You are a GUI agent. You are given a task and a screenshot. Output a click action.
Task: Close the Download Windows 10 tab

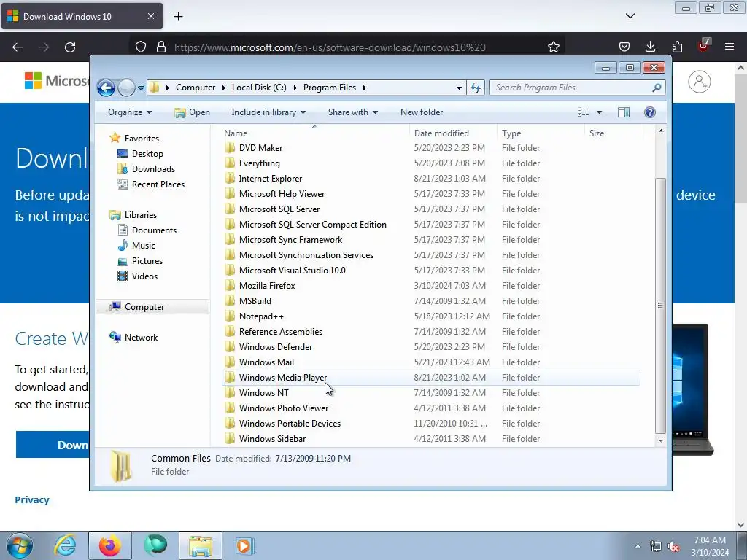(150, 16)
